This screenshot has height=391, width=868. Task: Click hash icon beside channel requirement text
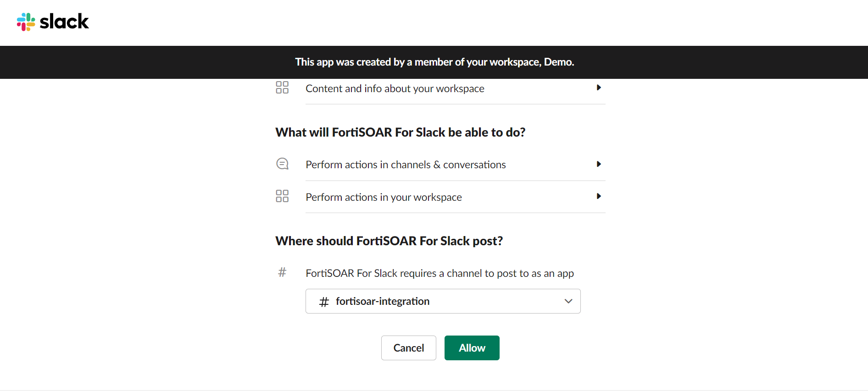pos(282,273)
